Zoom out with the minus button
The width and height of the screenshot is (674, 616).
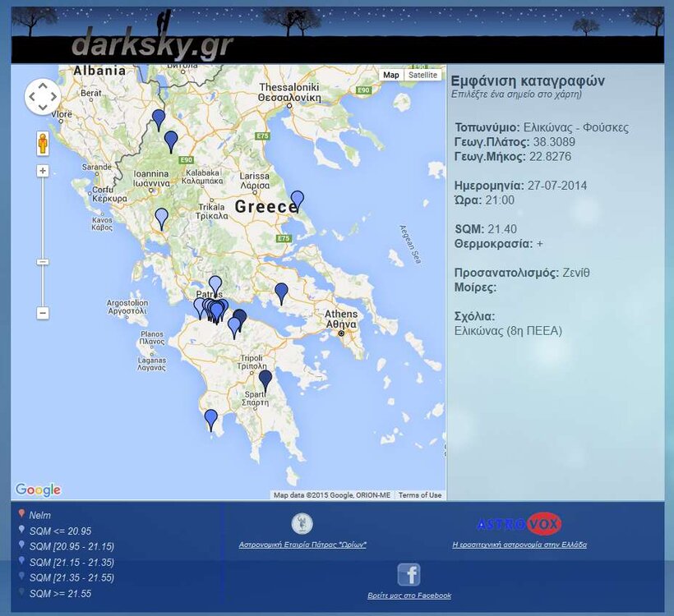pos(43,313)
